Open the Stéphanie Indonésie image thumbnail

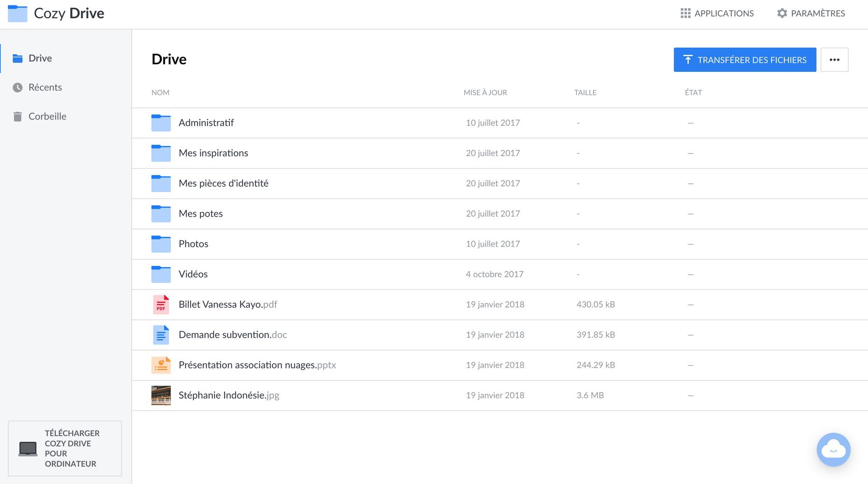[x=161, y=395]
